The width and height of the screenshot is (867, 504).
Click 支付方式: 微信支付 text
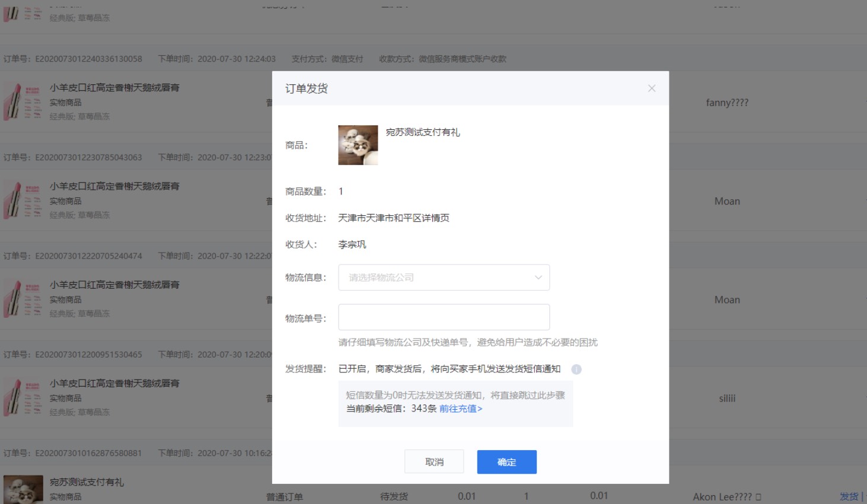[327, 59]
